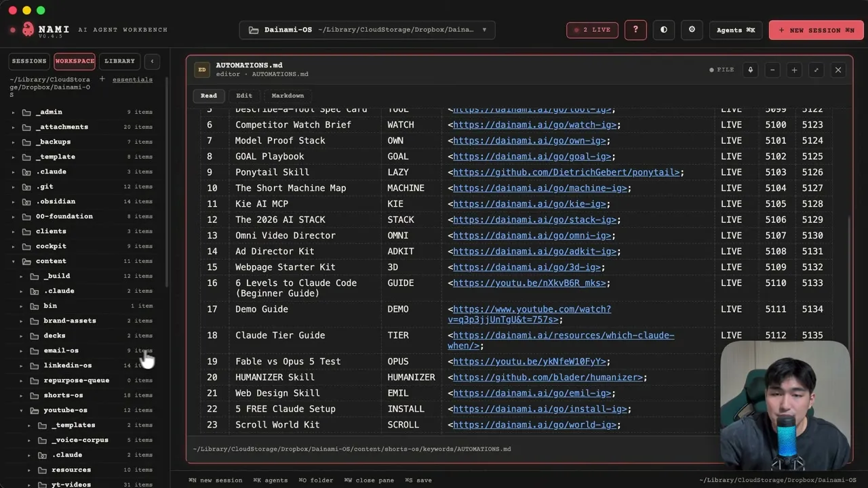
Task: Click the 'Omni Video Director' cell
Action: (285, 235)
